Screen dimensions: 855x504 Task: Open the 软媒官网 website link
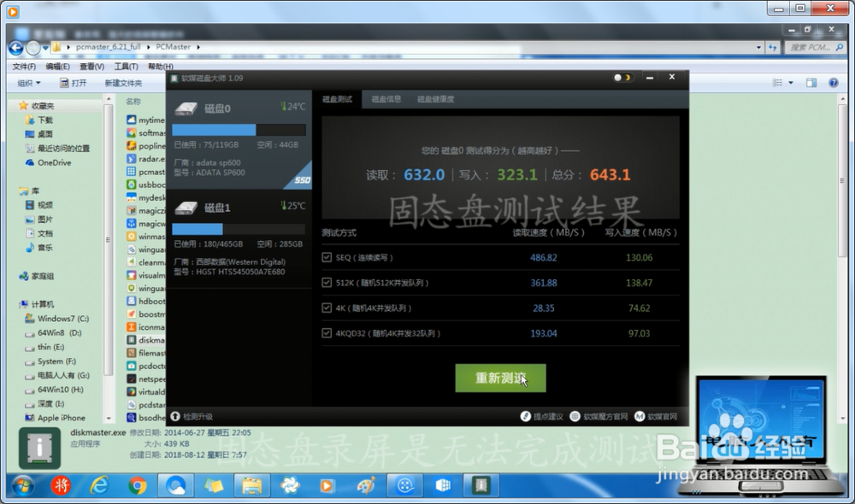[x=656, y=417]
